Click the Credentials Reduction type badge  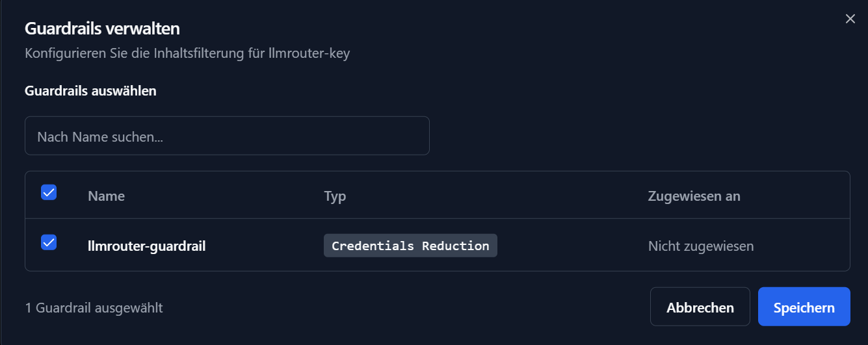click(x=410, y=246)
